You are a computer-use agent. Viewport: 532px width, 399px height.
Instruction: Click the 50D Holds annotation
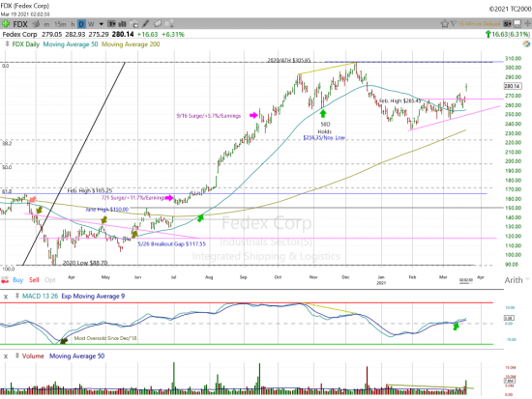tap(325, 128)
